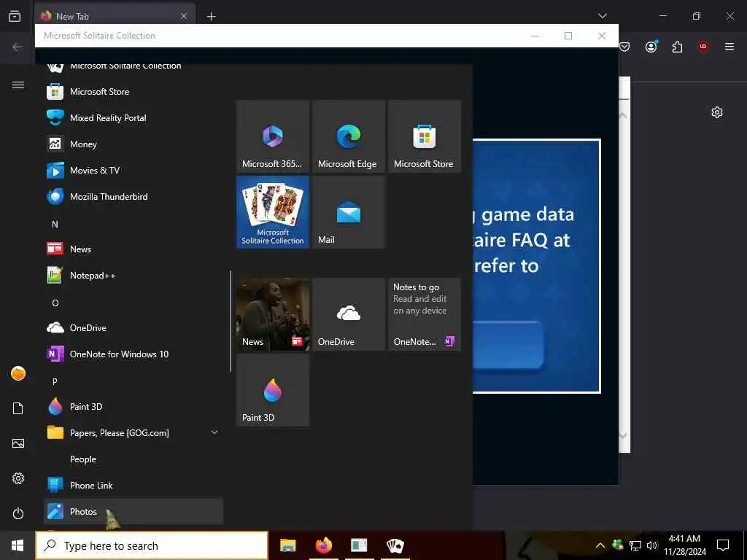Open News in the app list

133,249
